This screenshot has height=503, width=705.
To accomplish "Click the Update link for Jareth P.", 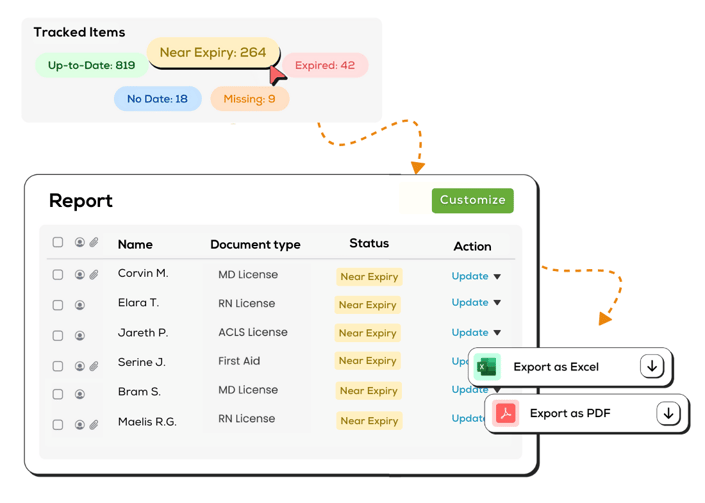I will pyautogui.click(x=470, y=333).
